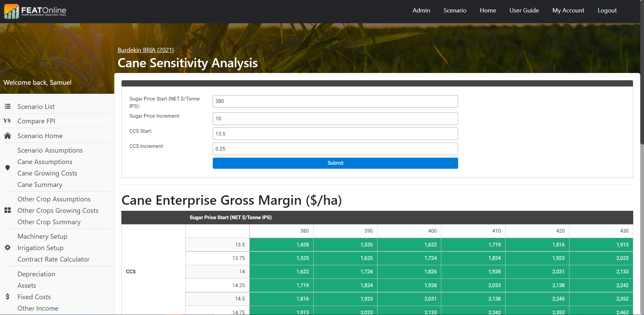Open the Admin menu
This screenshot has width=644, height=315.
[x=421, y=10]
